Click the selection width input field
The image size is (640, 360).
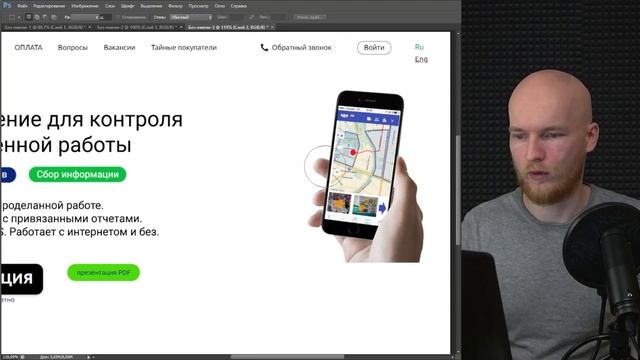point(236,17)
